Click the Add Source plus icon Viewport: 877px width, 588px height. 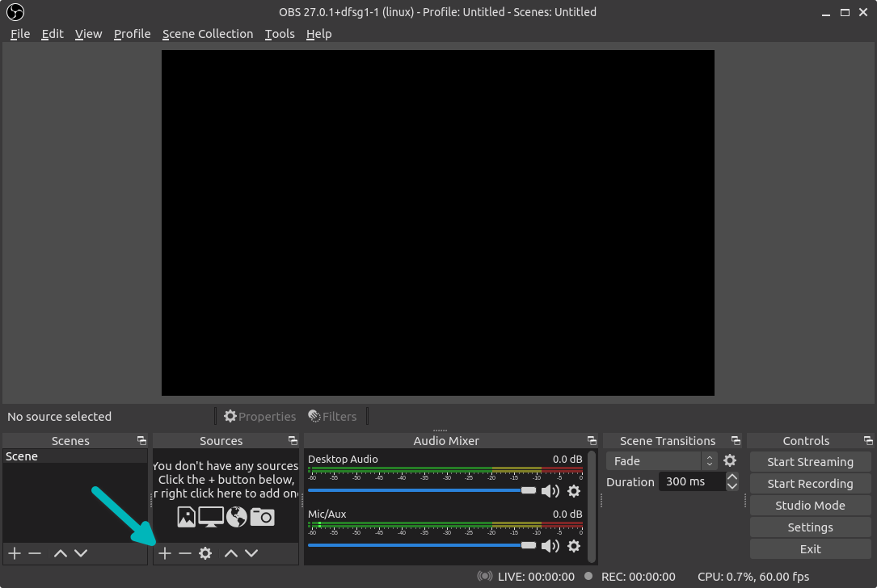[x=164, y=553]
